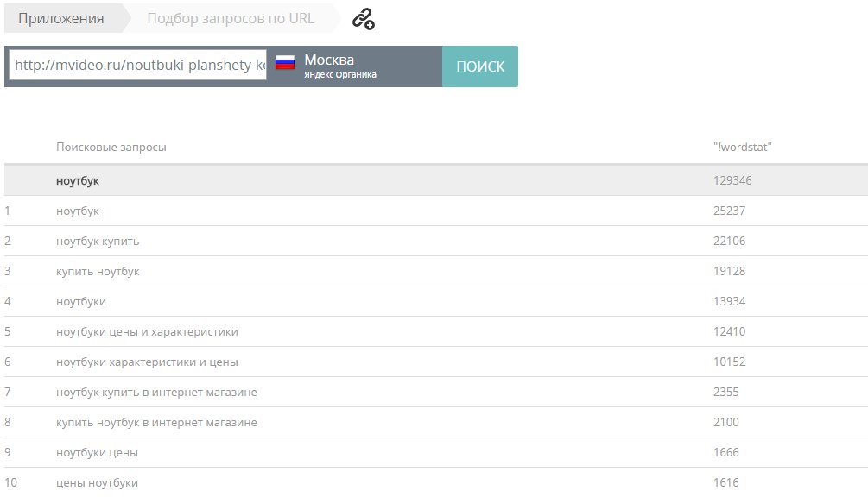
Task: Select the Подбор запросов по URL breadcrumb
Action: point(231,18)
